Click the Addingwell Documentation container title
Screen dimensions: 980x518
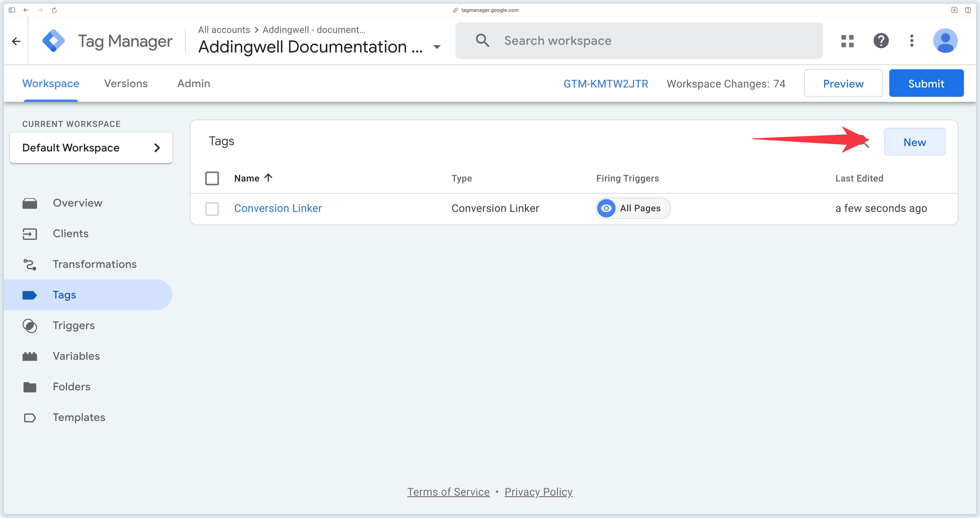pos(310,47)
